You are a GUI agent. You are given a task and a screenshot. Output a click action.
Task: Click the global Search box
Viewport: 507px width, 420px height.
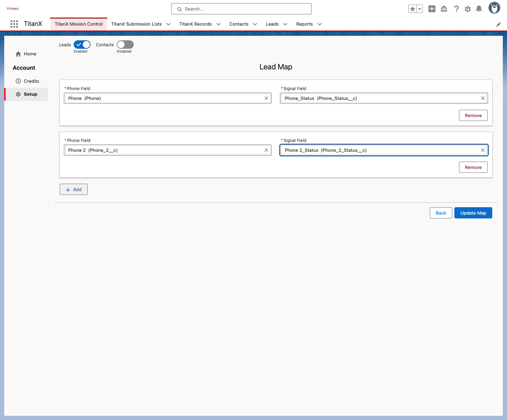[x=241, y=9]
